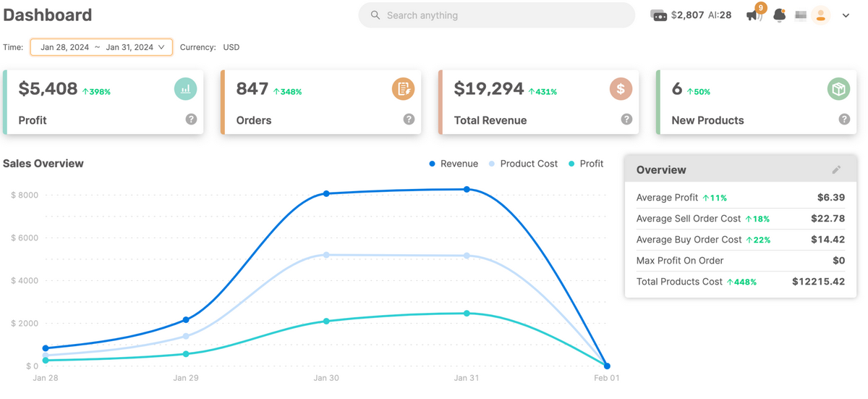Click the Profit card chart icon

pyautogui.click(x=185, y=89)
